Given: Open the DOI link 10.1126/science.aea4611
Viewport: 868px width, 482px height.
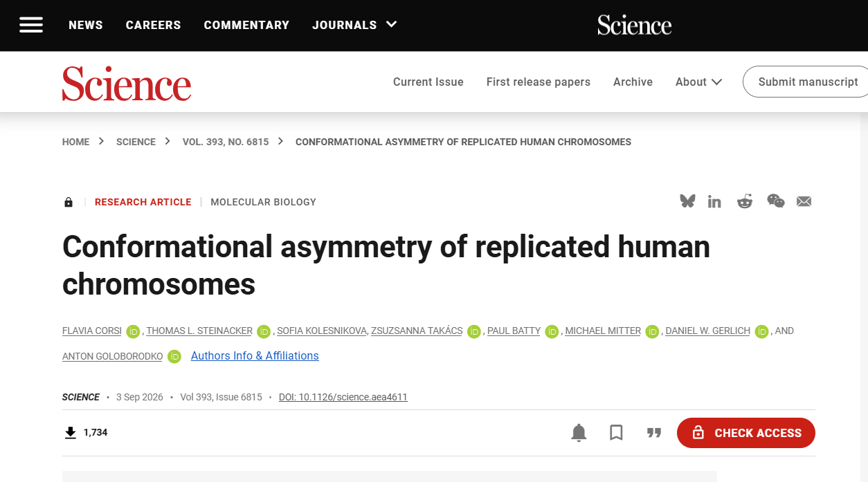Looking at the screenshot, I should point(343,397).
